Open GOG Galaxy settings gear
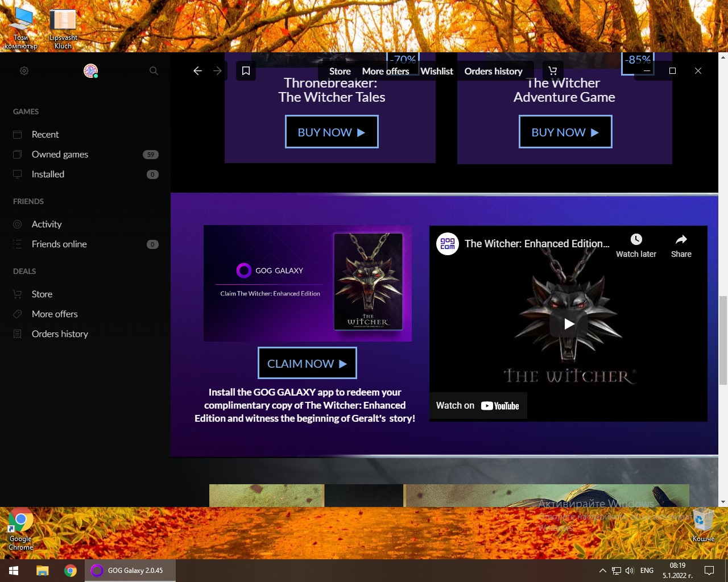Image resolution: width=728 pixels, height=582 pixels. [24, 71]
